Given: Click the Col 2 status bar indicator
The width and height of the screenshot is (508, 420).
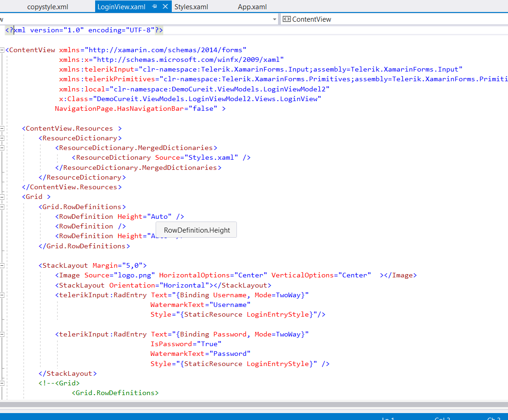Looking at the screenshot, I should pyautogui.click(x=442, y=418).
